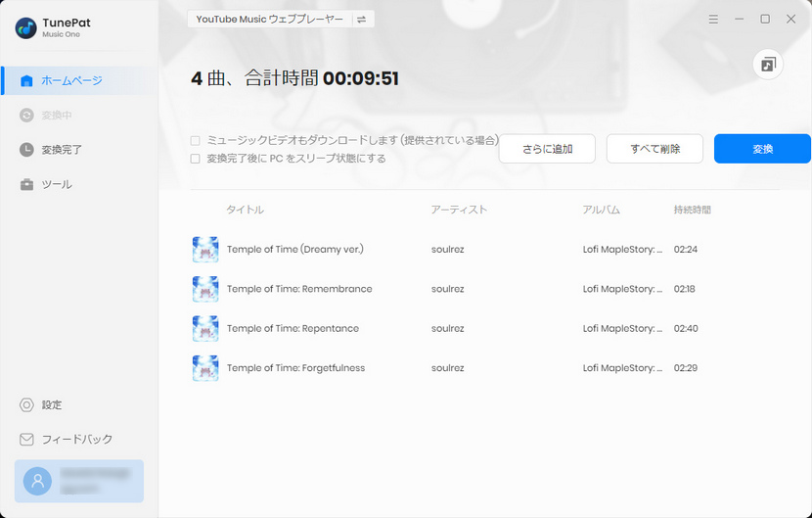The width and height of the screenshot is (812, 518).
Task: Click the blue 変換 button
Action: [762, 149]
